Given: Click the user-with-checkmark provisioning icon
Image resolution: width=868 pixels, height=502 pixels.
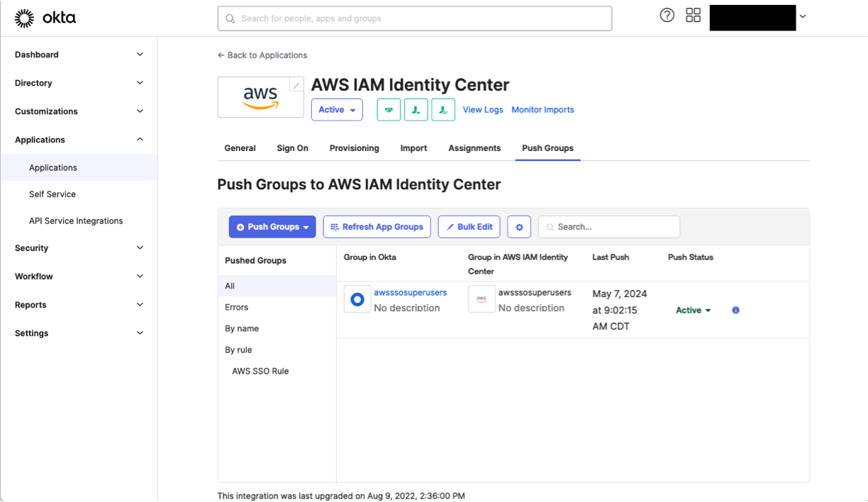Looking at the screenshot, I should 443,110.
